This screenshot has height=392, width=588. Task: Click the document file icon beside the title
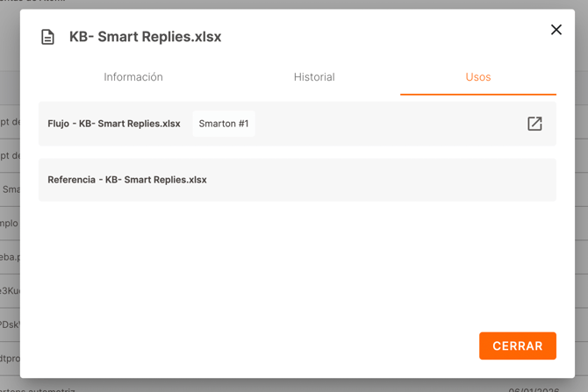pos(48,37)
